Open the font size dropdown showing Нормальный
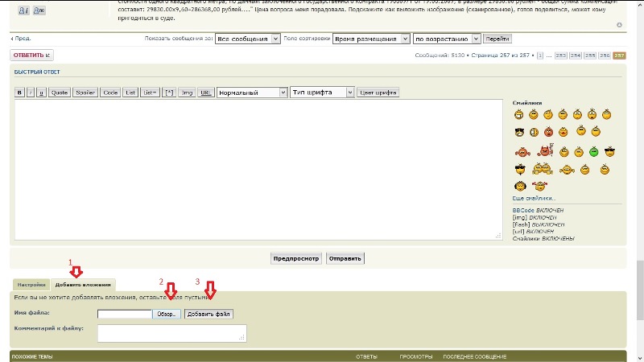644x362 pixels. [x=251, y=93]
